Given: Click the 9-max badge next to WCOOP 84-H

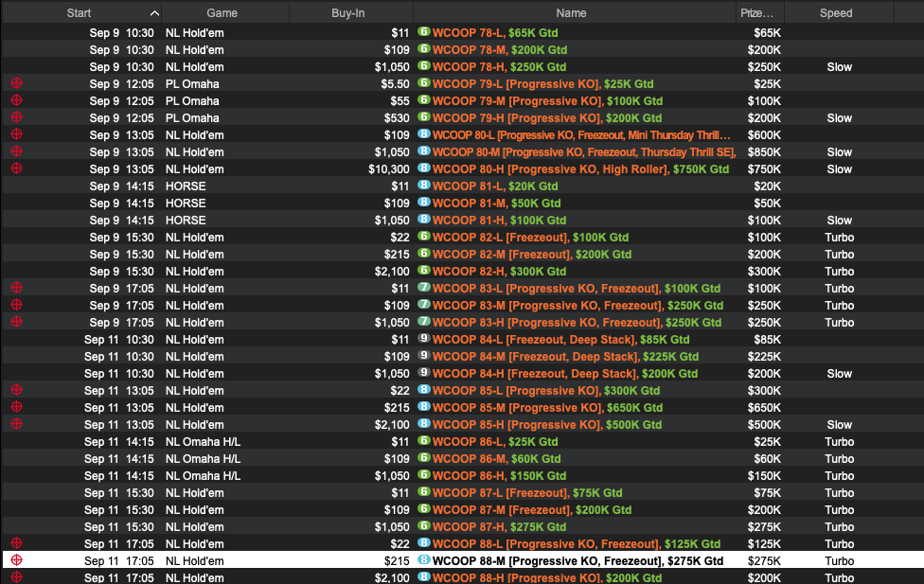Looking at the screenshot, I should pos(424,372).
